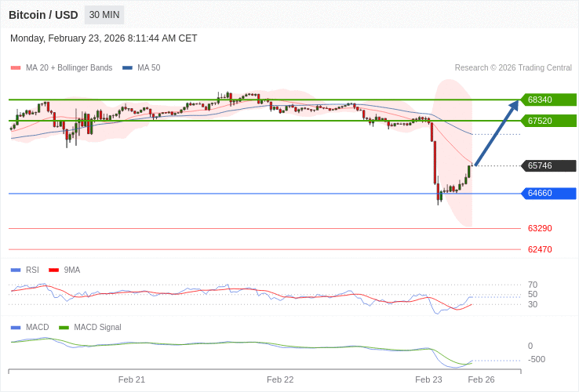The height and width of the screenshot is (392, 579).
Task: Click the MA 50 blue legend swatch
Action: (127, 68)
